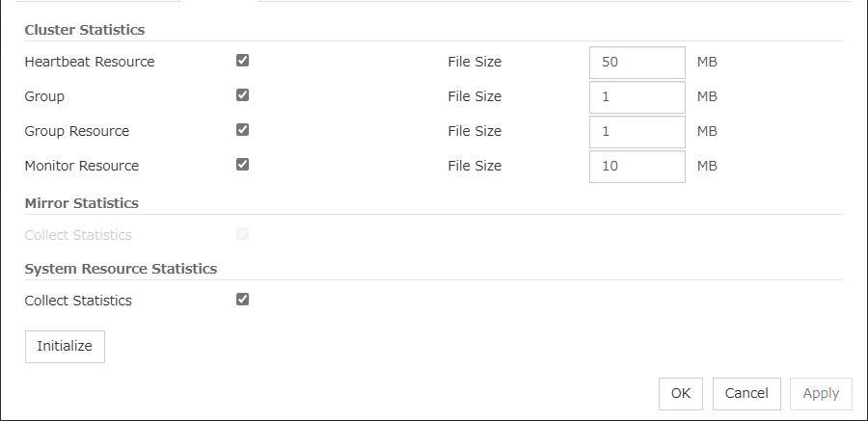Click the Cluster Statistics section heading
Viewport: 868px width, 421px height.
(x=85, y=30)
